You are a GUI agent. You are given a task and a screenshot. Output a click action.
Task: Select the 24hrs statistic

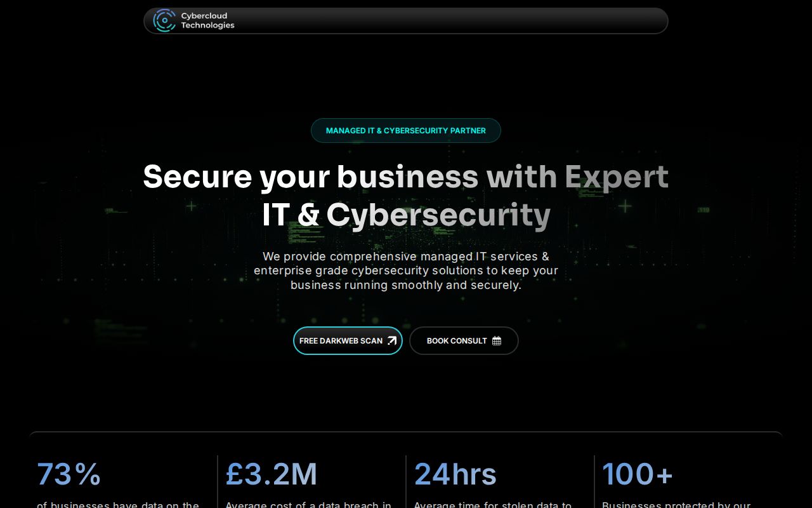point(455,474)
